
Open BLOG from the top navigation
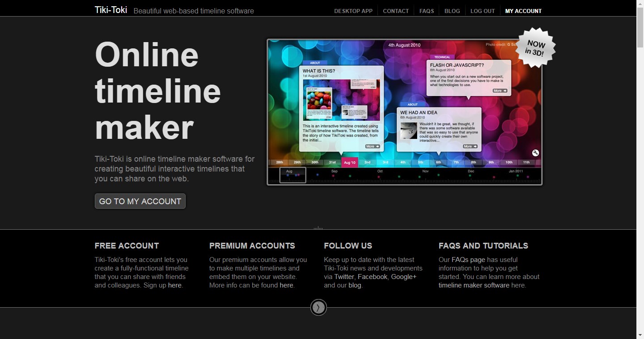click(452, 11)
